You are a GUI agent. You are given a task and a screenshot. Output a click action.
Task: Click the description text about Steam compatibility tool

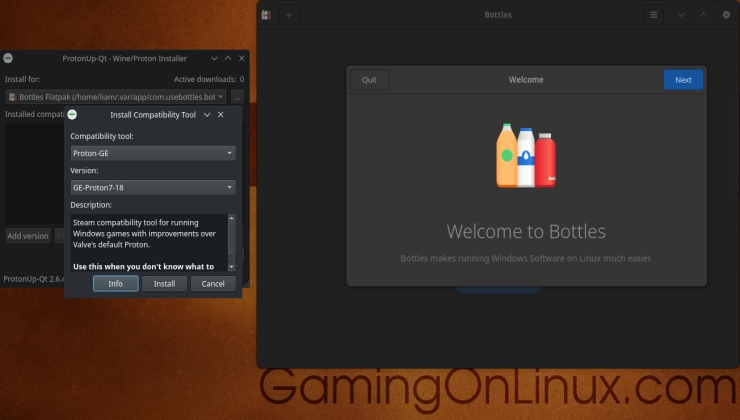[x=144, y=234]
